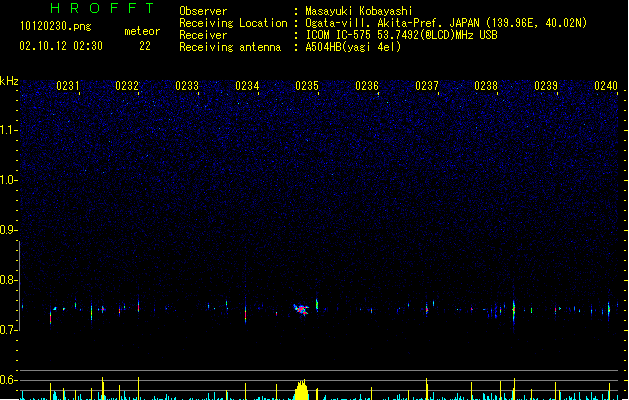Click the meteor count label
Viewport: 629px width, 400px height.
[x=142, y=31]
